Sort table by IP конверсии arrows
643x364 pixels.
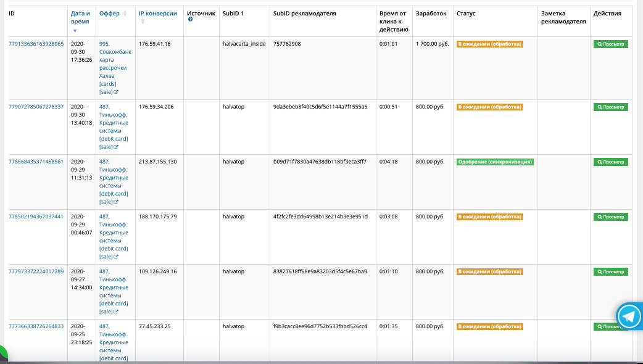(x=143, y=22)
